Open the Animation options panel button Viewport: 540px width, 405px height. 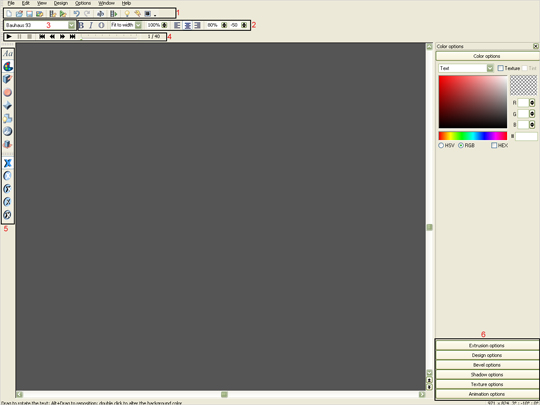click(487, 394)
